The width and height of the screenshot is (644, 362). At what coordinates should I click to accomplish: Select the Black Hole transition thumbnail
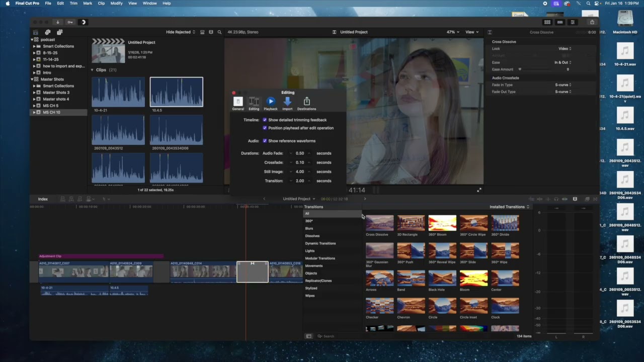click(x=442, y=278)
